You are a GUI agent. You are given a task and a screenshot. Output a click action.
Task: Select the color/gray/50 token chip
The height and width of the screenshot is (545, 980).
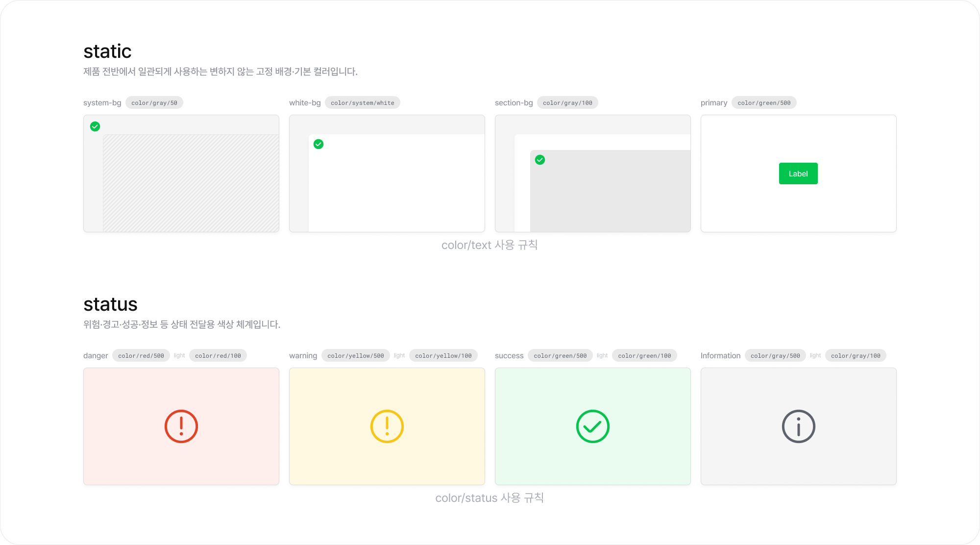pyautogui.click(x=154, y=103)
